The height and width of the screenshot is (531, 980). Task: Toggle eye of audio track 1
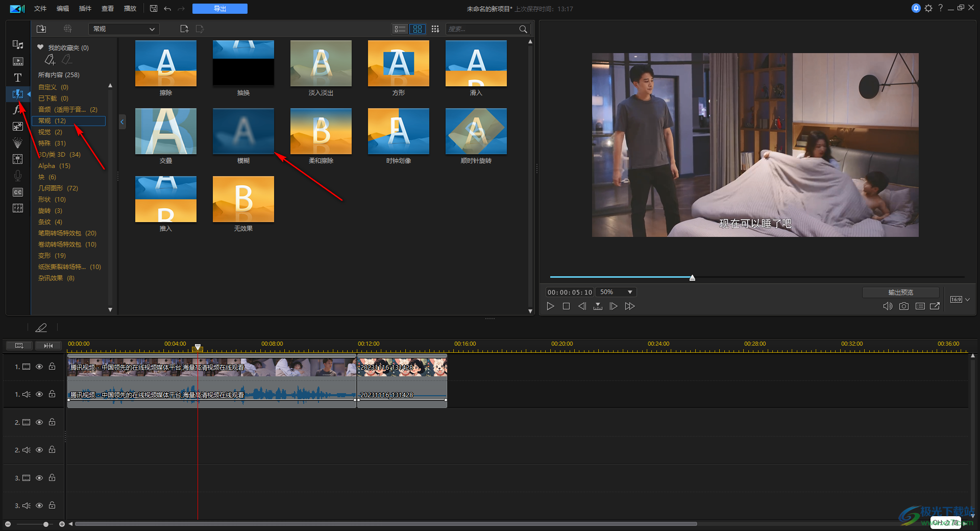[39, 394]
